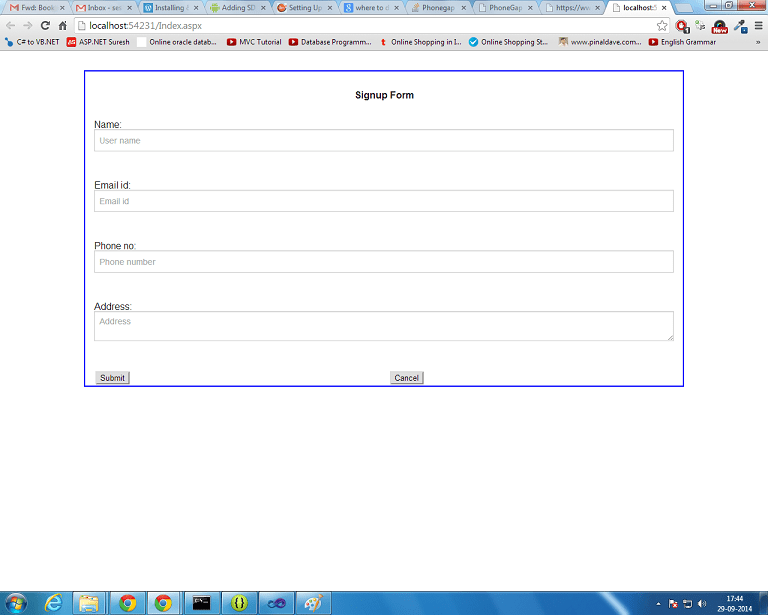The height and width of the screenshot is (615, 768).
Task: Click the red magnifier extension icon
Action: (682, 26)
